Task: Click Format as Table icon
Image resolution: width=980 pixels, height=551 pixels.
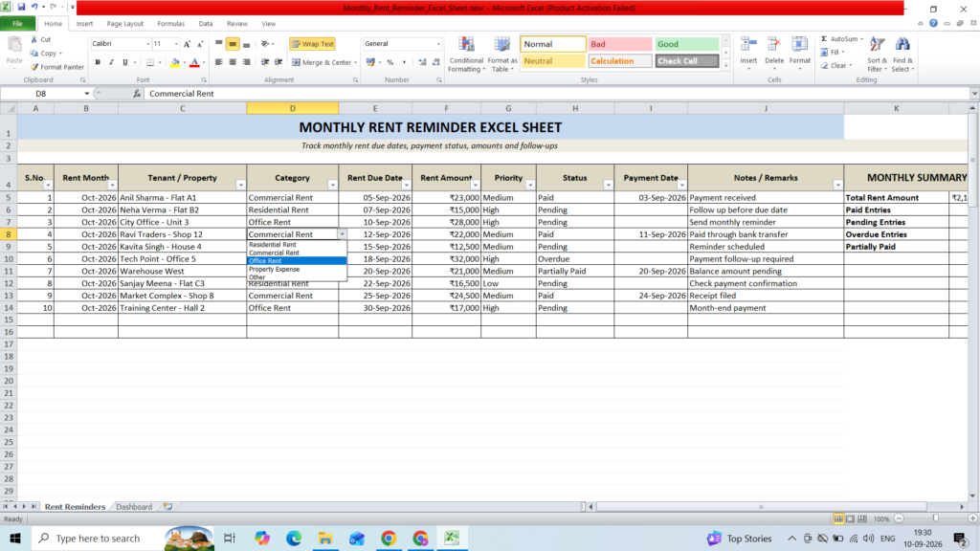Action: [502, 55]
